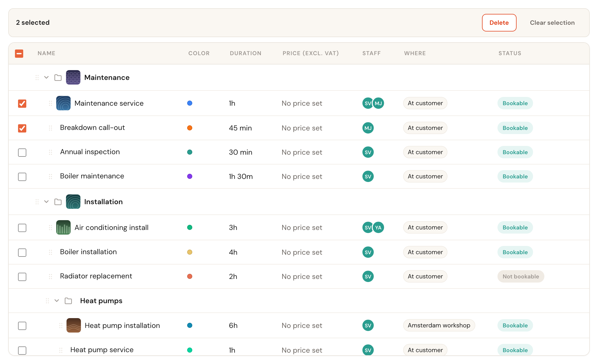Click the Heat pumps folder icon
The image size is (598, 364).
(x=68, y=301)
